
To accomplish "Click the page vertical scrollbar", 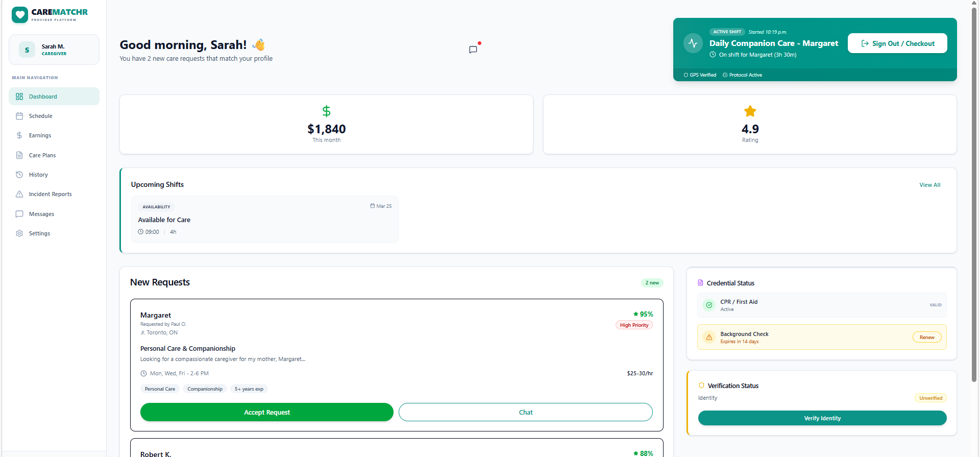I will click(974, 194).
